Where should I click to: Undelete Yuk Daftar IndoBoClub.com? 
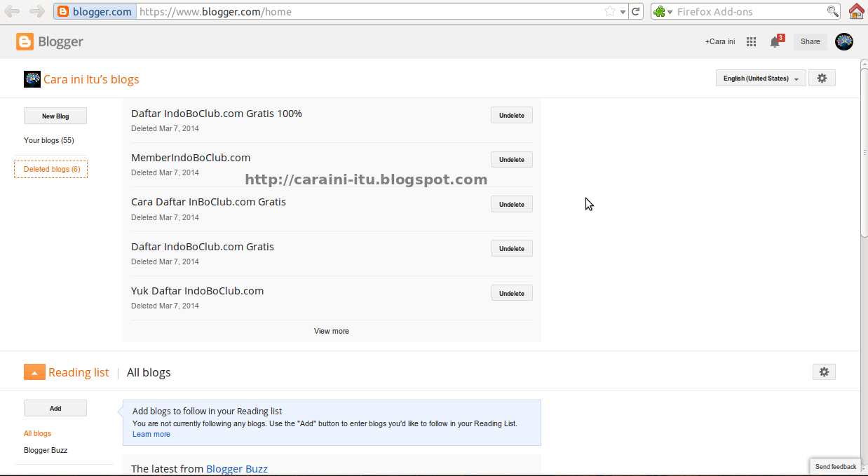tap(512, 294)
